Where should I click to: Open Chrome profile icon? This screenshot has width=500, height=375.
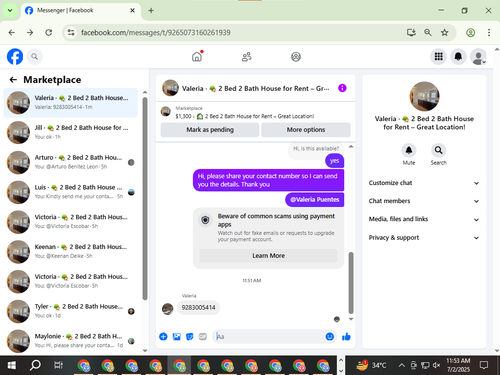pyautogui.click(x=470, y=32)
